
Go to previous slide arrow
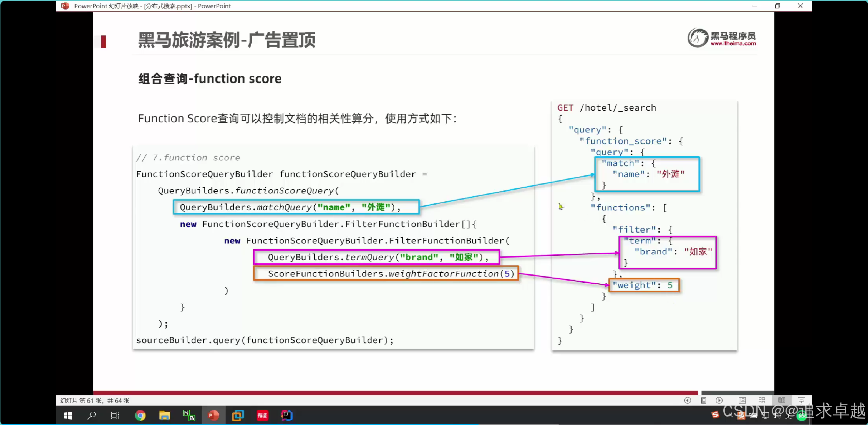(687, 400)
